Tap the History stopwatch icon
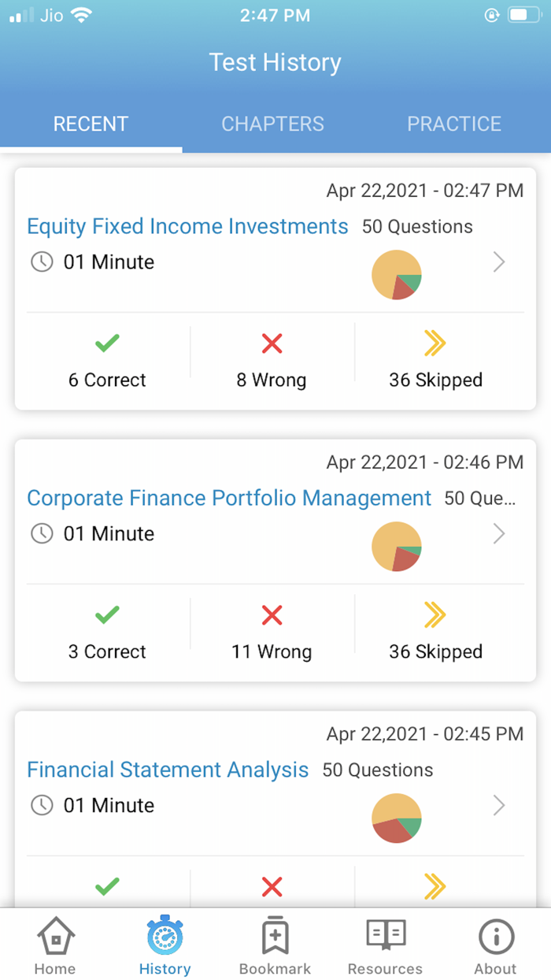This screenshot has width=551, height=980. pyautogui.click(x=165, y=937)
